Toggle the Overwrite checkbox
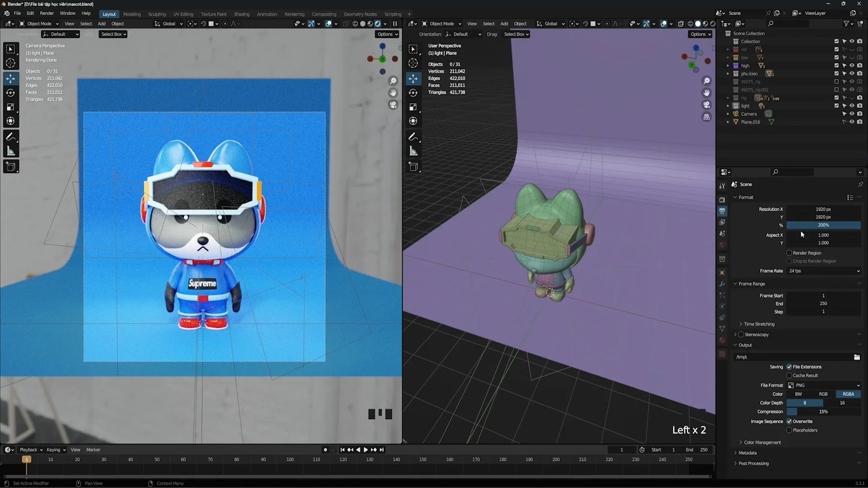 tap(789, 421)
